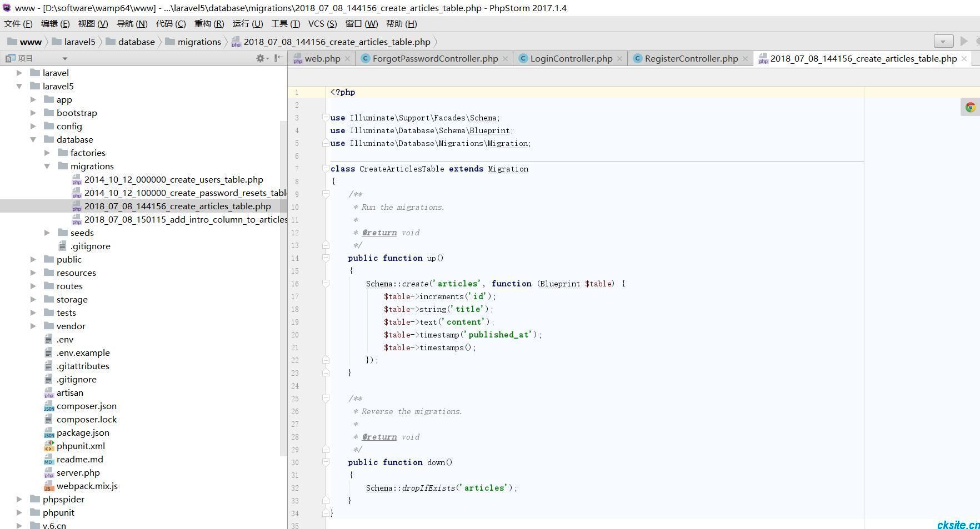The width and height of the screenshot is (980, 529).
Task: Click the webpack.mix.js file icon
Action: [49, 486]
